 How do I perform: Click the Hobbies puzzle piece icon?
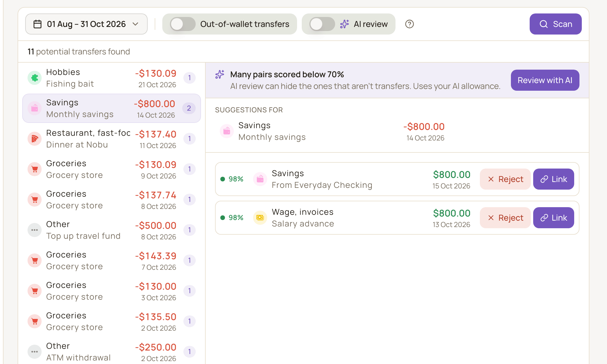(35, 78)
